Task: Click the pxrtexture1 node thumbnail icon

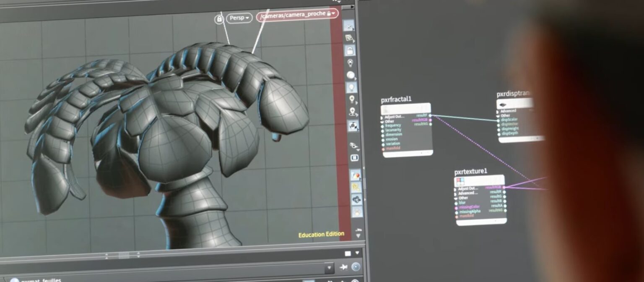Action: (x=460, y=181)
